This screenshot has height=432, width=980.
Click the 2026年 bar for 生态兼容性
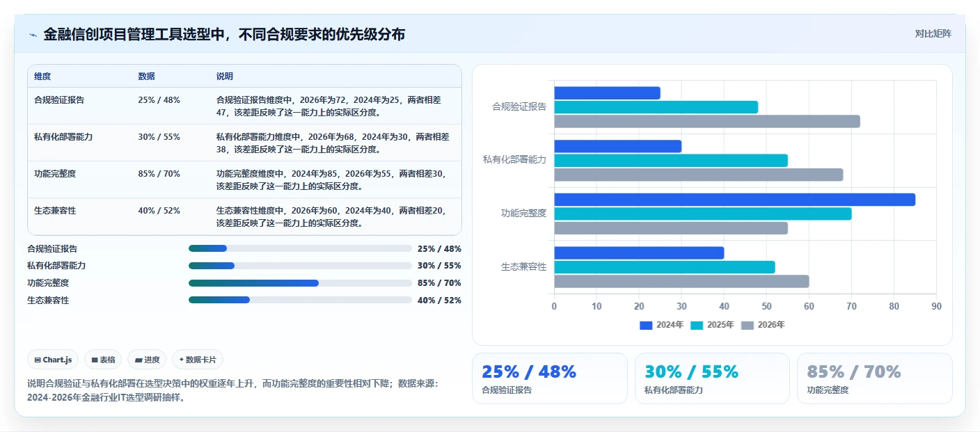pos(681,282)
